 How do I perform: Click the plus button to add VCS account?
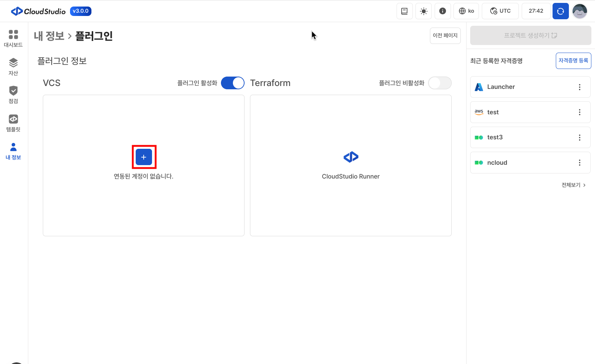(x=144, y=157)
